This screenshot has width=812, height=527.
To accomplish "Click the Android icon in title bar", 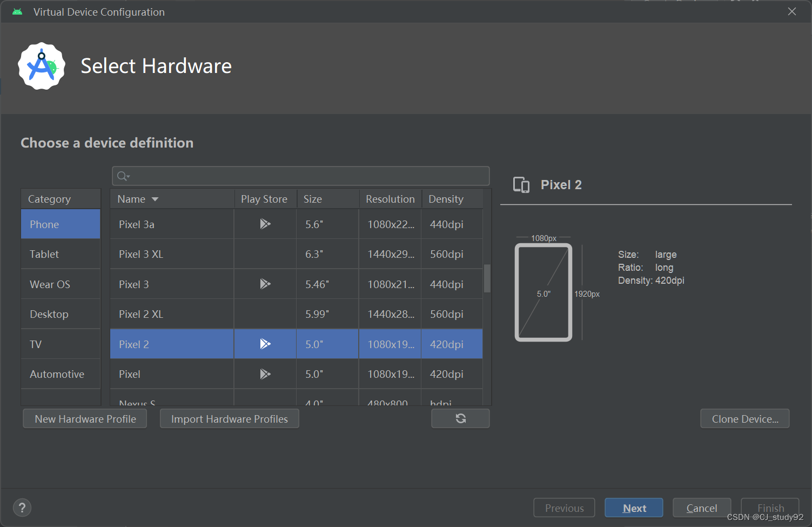I will 17,12.
